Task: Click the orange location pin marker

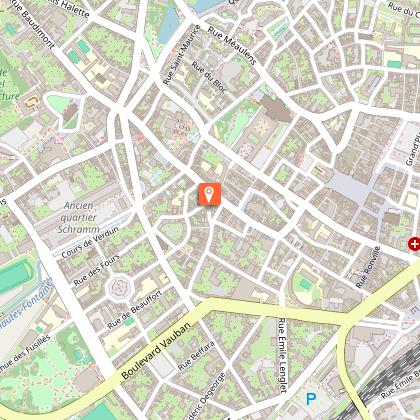Action: (x=209, y=194)
